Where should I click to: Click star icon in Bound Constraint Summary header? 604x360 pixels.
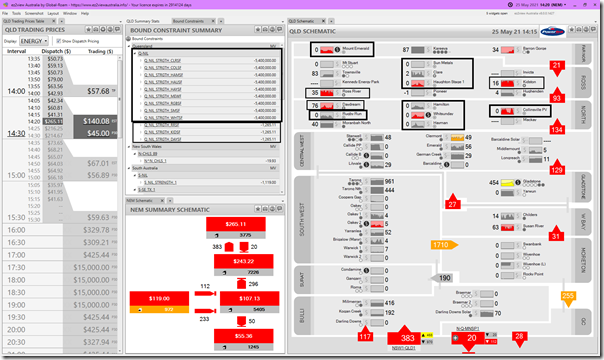pyautogui.click(x=258, y=30)
